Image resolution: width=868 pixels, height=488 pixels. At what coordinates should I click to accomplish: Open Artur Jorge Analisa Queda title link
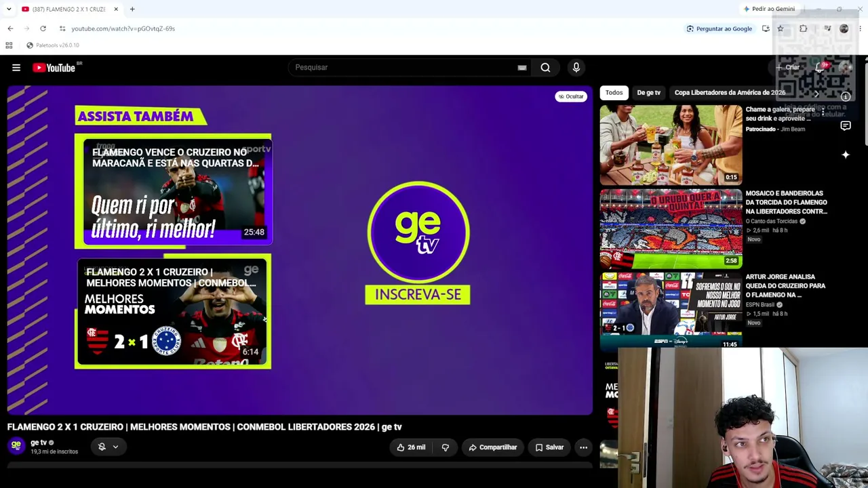[785, 285]
